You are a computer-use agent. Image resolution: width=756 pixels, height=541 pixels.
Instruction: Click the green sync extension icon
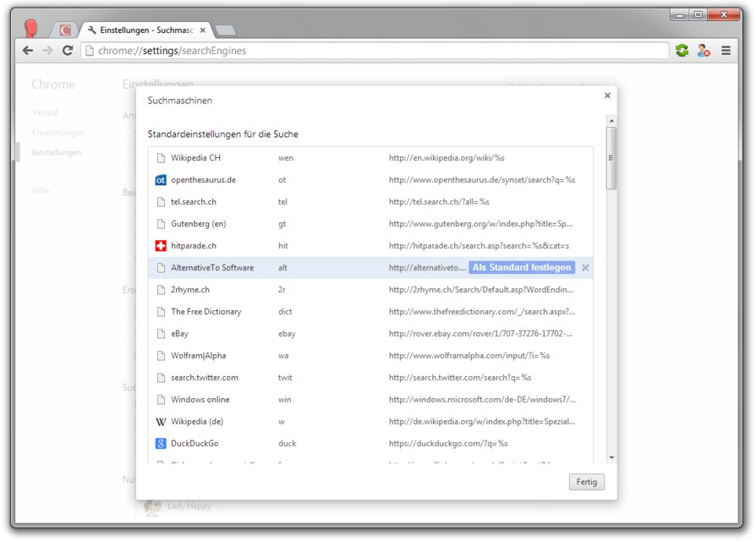[682, 51]
